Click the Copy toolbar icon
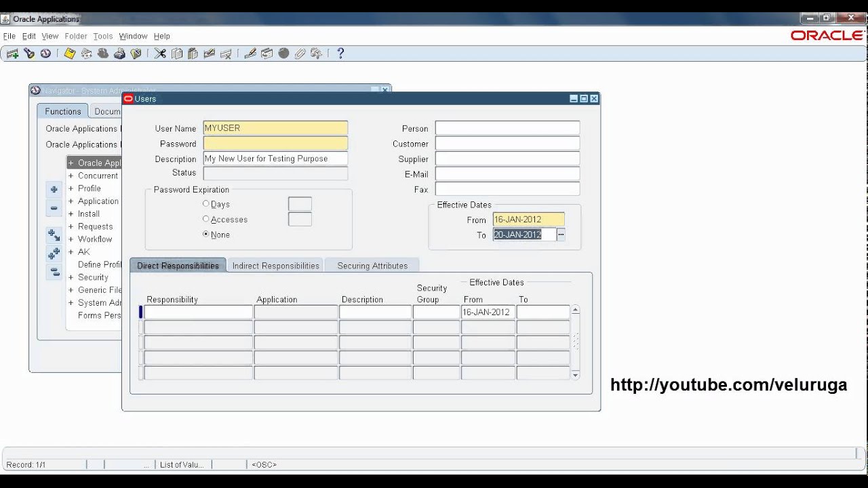 click(x=177, y=54)
